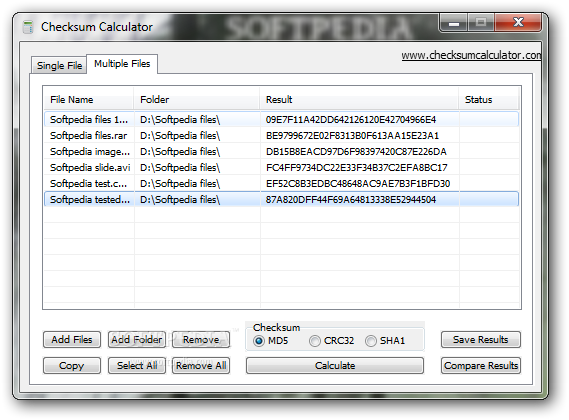Image resolution: width=569 pixels, height=420 pixels.
Task: Switch to the Single File tab
Action: tap(59, 65)
